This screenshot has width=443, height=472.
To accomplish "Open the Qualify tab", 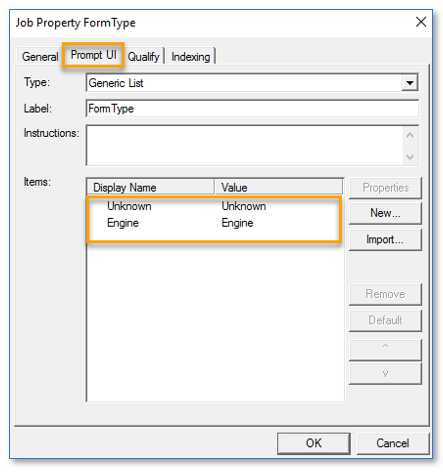I will point(144,56).
